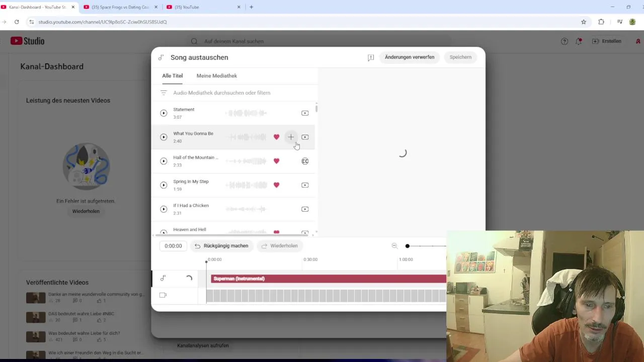Play the What You Gonna Be preview
Image resolution: width=644 pixels, height=362 pixels.
164,137
